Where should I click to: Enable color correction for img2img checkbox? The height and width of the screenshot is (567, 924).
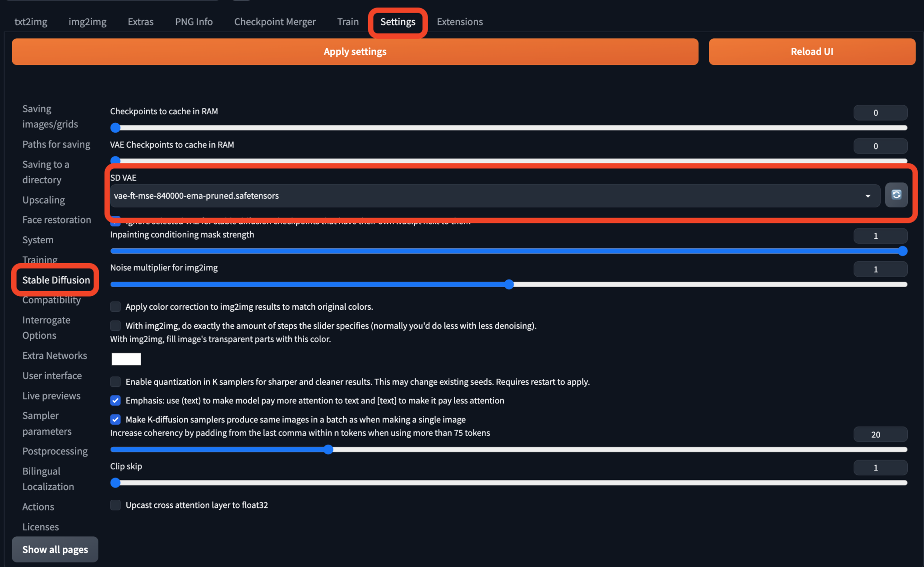tap(115, 307)
